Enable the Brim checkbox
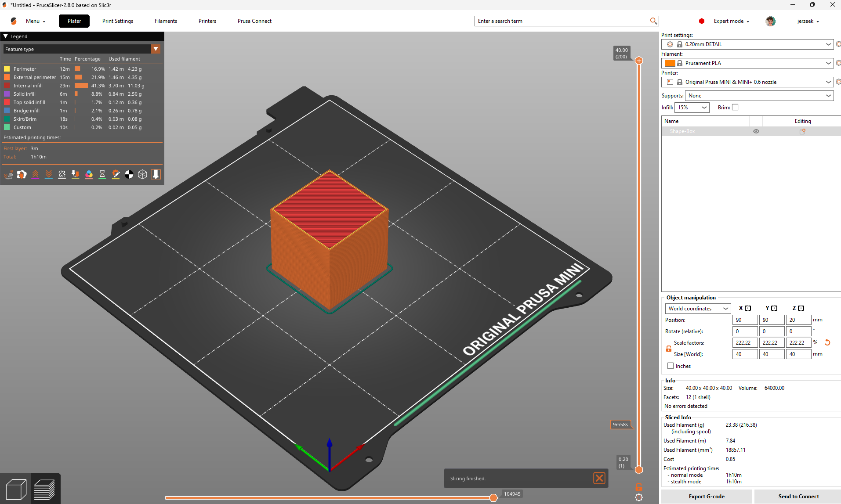841x504 pixels. point(735,107)
